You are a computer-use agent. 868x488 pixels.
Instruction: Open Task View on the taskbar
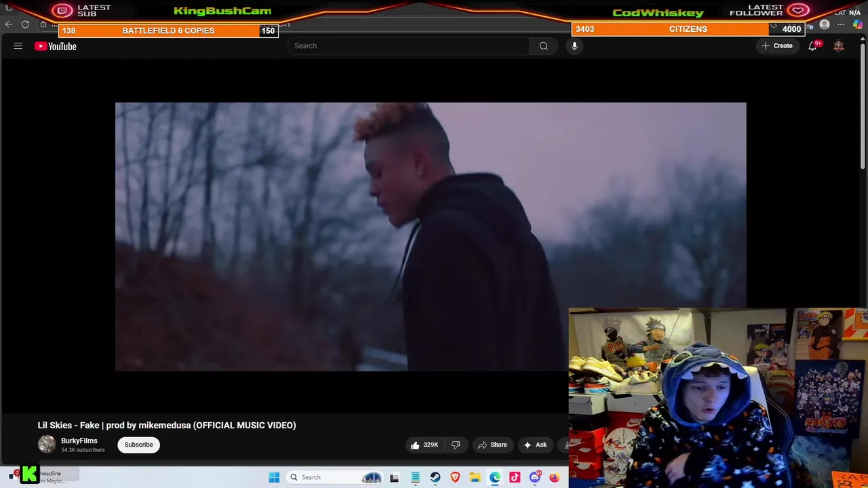click(395, 477)
